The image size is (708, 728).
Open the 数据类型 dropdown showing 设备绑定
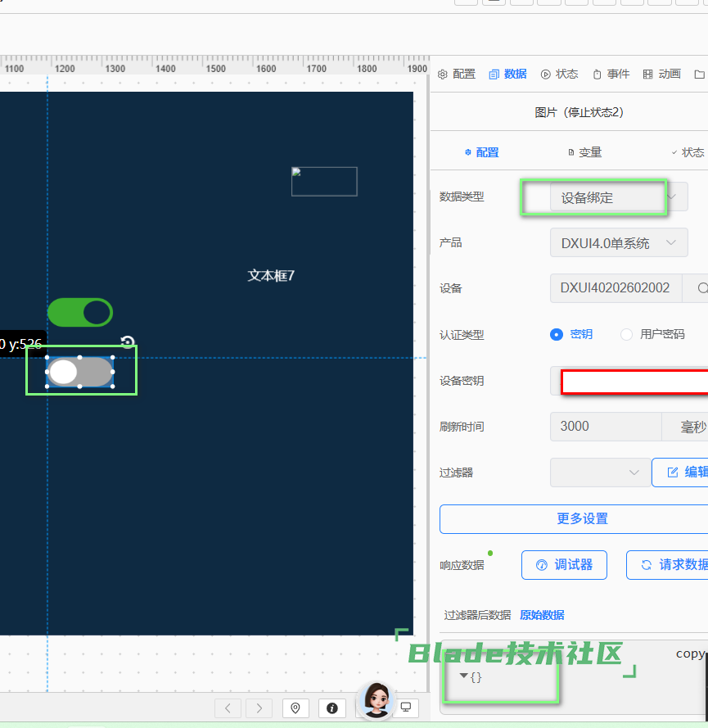[x=618, y=197]
